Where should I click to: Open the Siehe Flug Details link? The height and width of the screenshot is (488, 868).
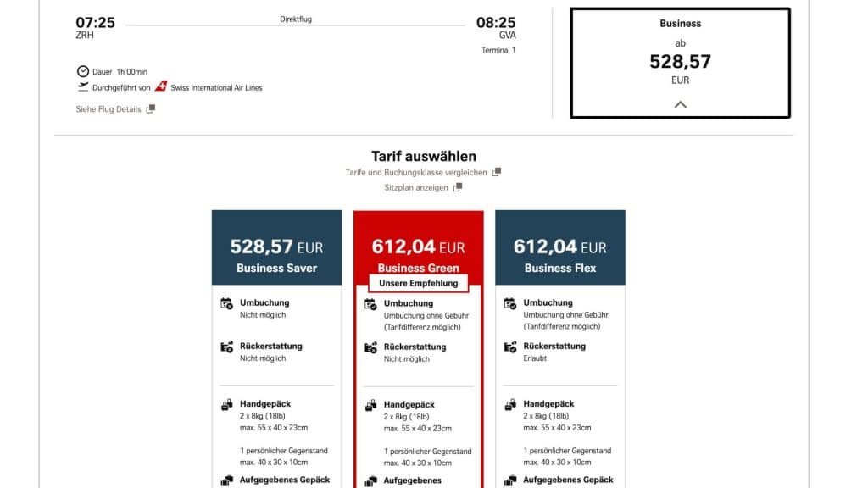(x=108, y=109)
